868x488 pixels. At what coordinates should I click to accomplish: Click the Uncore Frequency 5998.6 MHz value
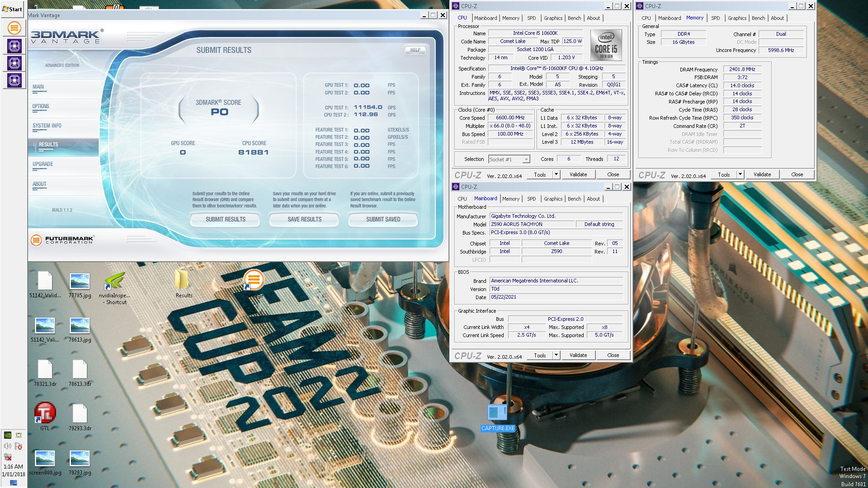pos(781,50)
